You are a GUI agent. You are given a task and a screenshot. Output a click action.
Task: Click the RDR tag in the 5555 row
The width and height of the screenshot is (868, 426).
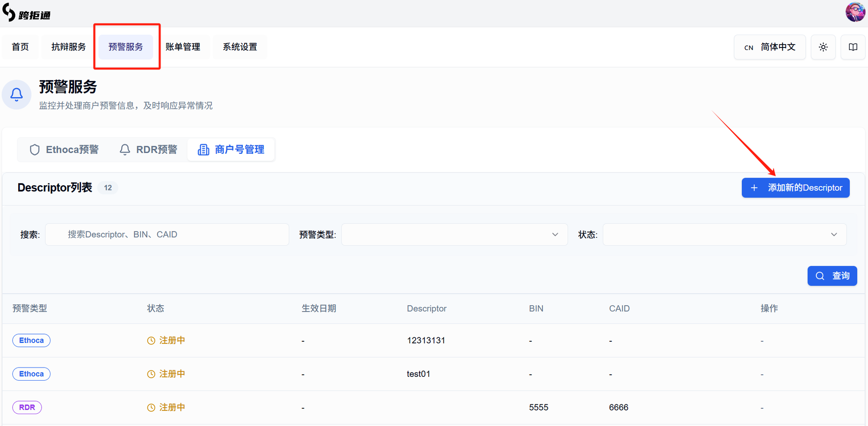point(27,407)
